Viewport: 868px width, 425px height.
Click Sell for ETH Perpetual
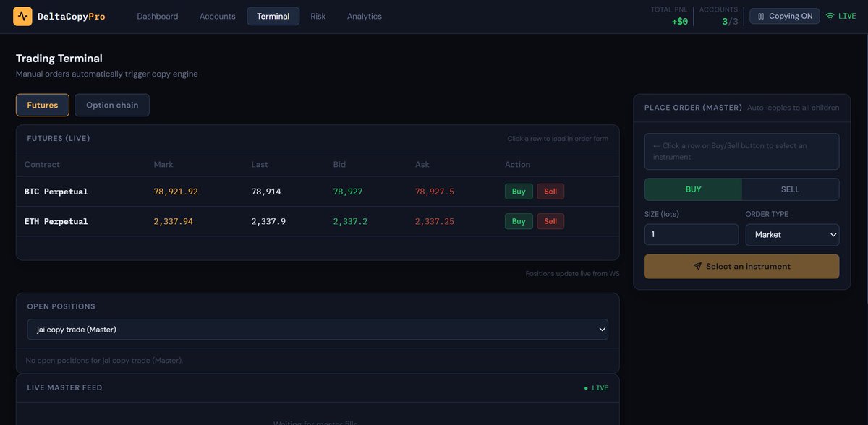point(550,221)
